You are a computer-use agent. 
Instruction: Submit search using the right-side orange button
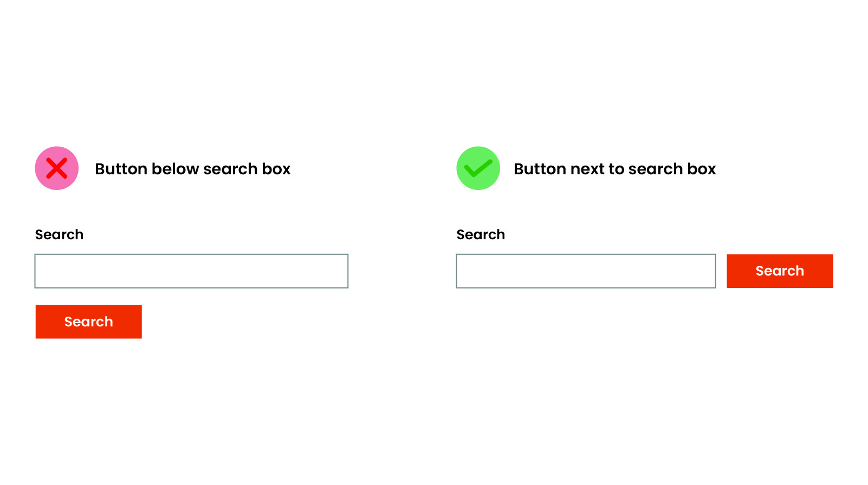pyautogui.click(x=780, y=271)
